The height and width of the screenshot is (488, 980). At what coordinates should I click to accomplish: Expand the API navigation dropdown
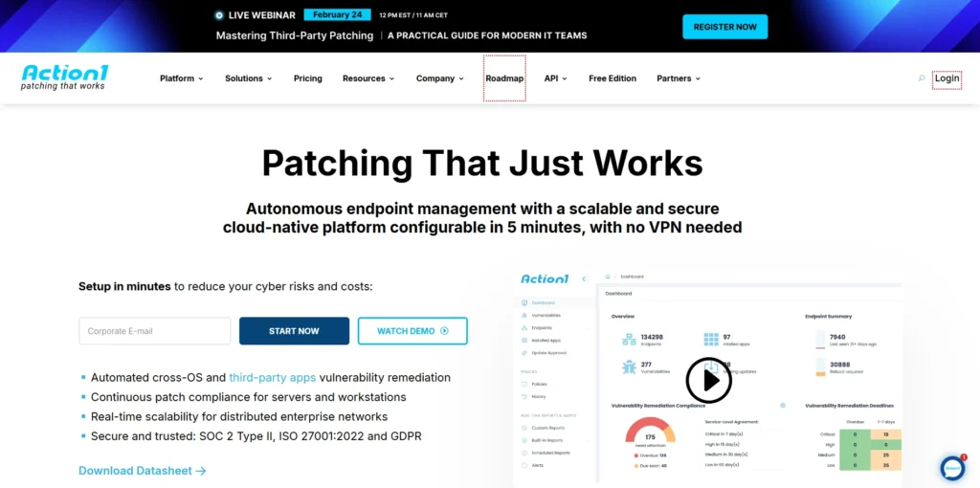[555, 78]
